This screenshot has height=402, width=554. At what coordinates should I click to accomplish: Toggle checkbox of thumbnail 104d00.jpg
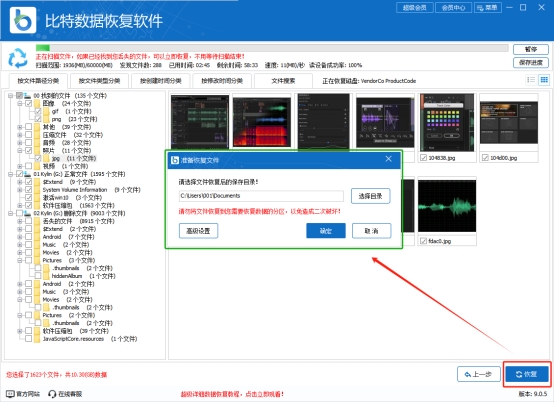485,158
